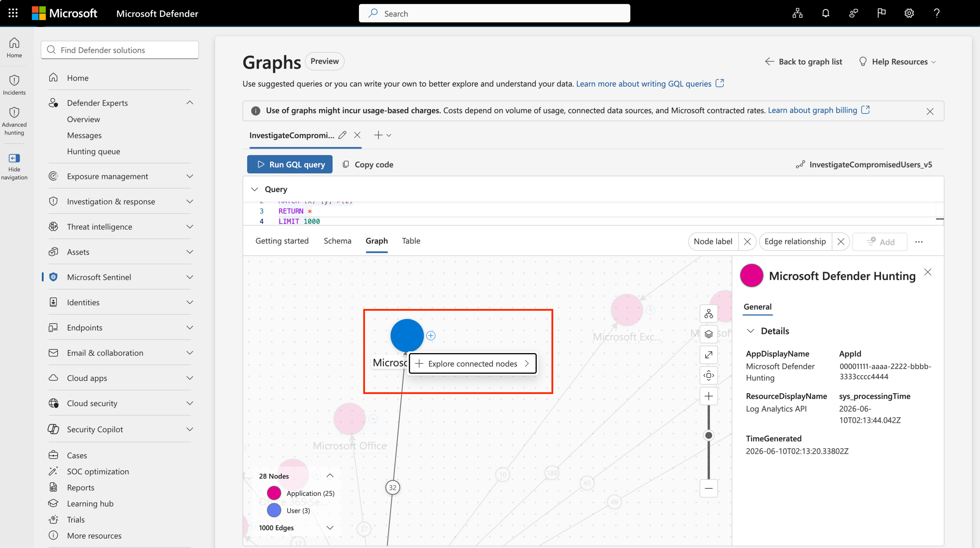Open Learn more about writing GQL queries link

[650, 84]
